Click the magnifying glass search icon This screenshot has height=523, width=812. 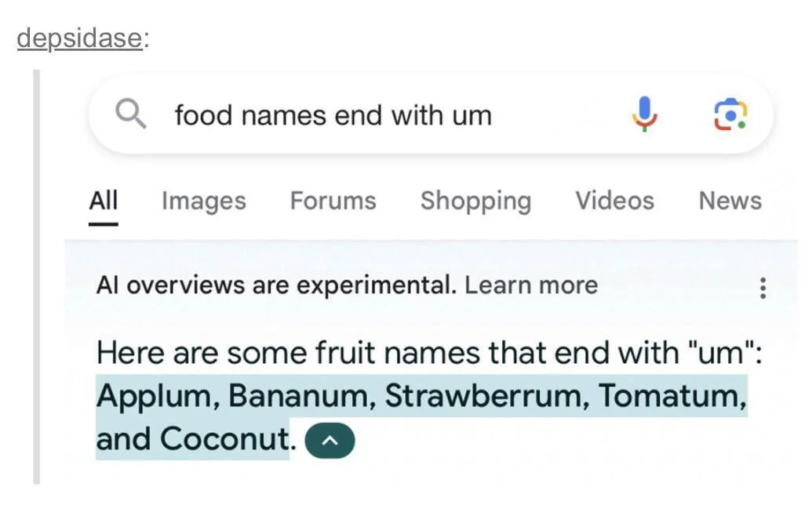pyautogui.click(x=130, y=114)
